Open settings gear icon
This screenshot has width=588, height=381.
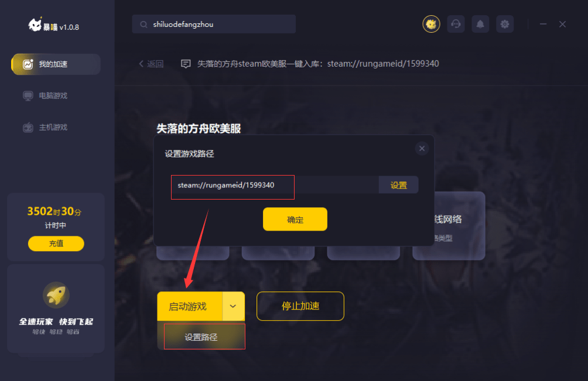pos(505,25)
